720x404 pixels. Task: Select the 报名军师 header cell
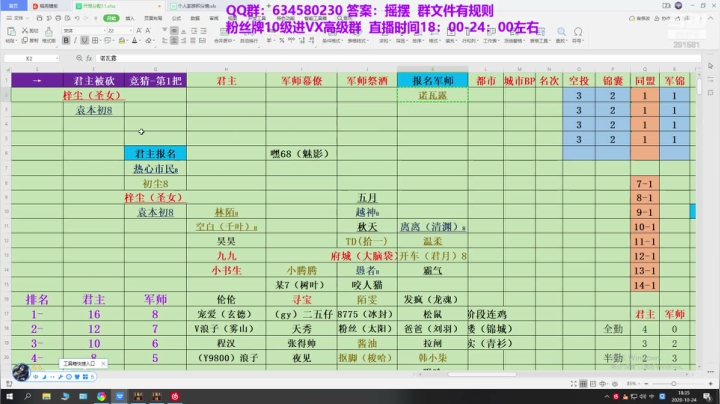433,81
